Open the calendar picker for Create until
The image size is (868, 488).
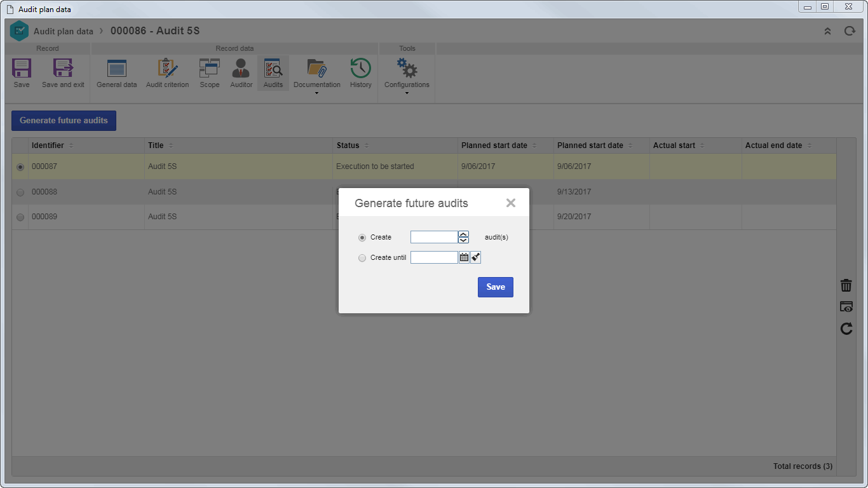pos(464,257)
